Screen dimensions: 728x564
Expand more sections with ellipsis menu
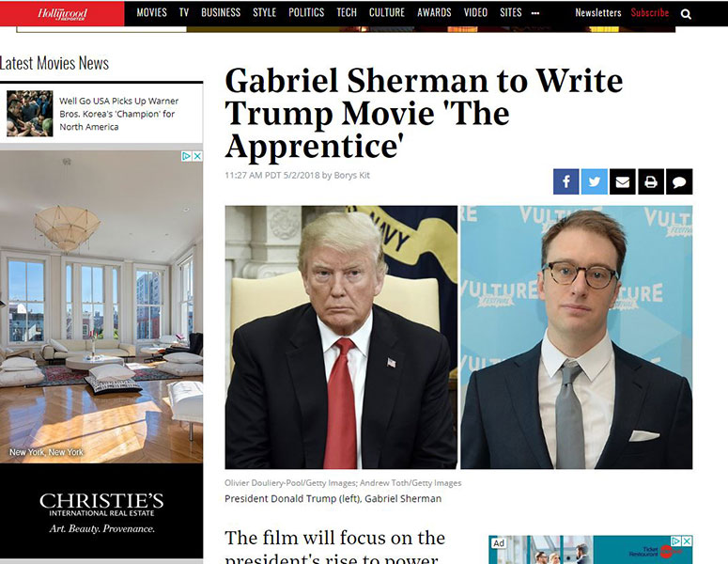pos(535,13)
